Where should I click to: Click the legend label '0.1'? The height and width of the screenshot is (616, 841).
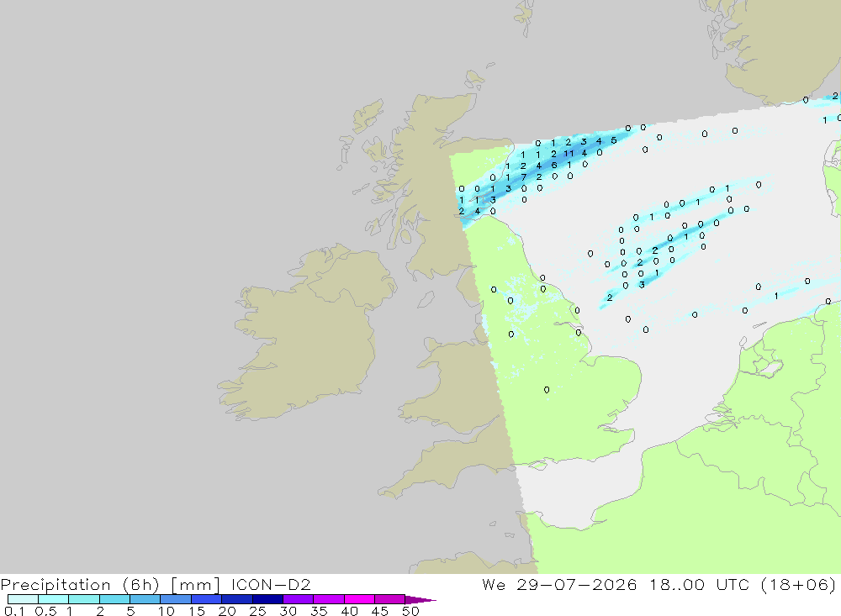point(14,611)
